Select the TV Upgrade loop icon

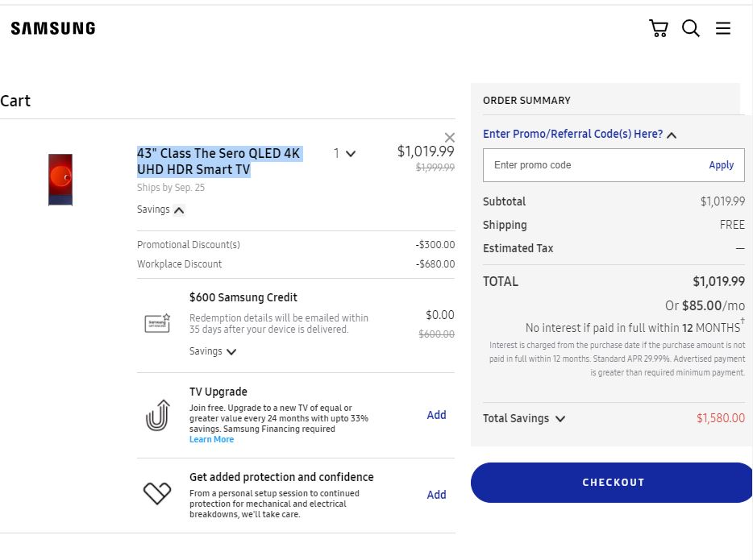pyautogui.click(x=158, y=413)
